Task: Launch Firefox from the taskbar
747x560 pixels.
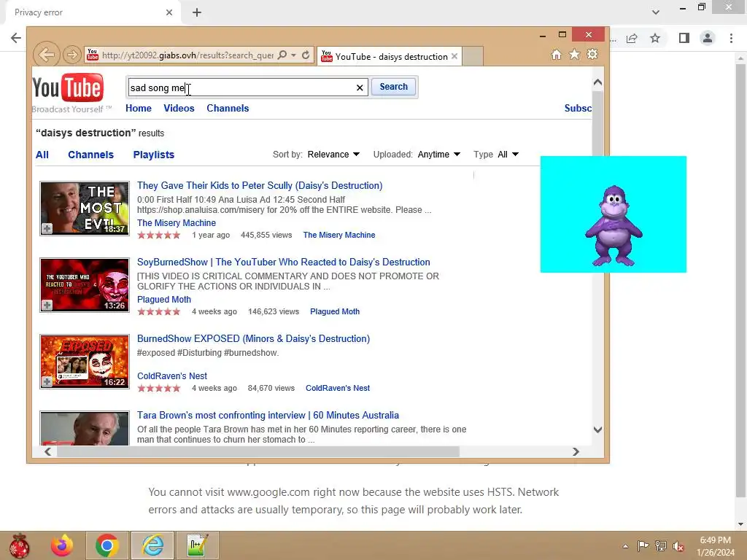Action: 62,545
